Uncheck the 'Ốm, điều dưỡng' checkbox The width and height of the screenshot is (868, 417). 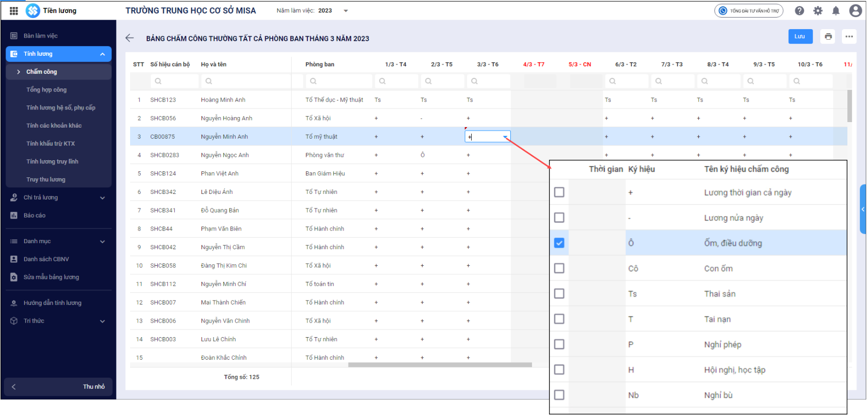[x=559, y=243]
